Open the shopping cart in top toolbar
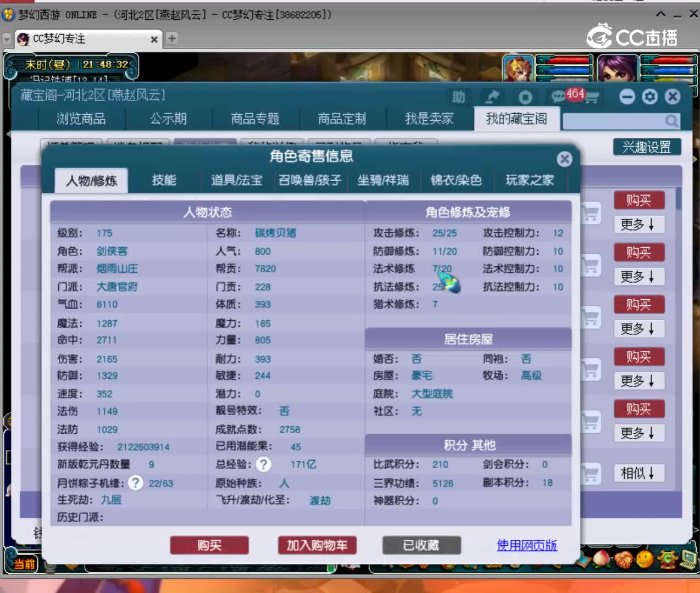 (592, 98)
